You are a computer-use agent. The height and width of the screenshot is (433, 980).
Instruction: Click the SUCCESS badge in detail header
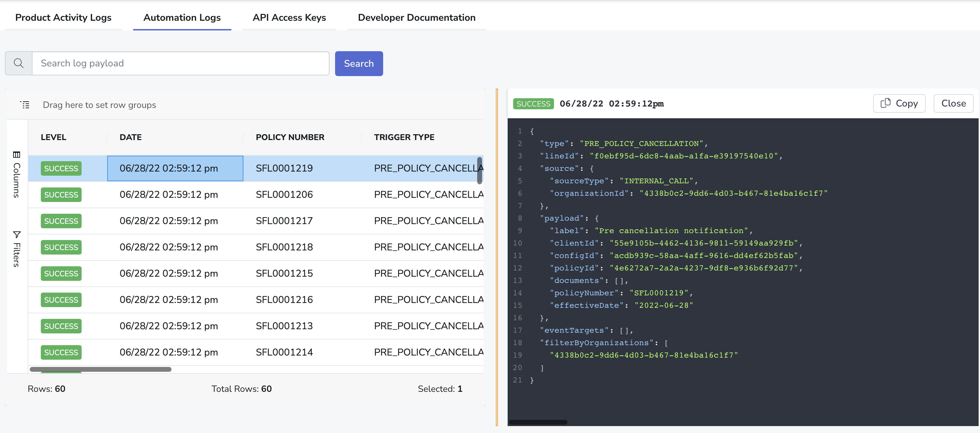(x=533, y=103)
